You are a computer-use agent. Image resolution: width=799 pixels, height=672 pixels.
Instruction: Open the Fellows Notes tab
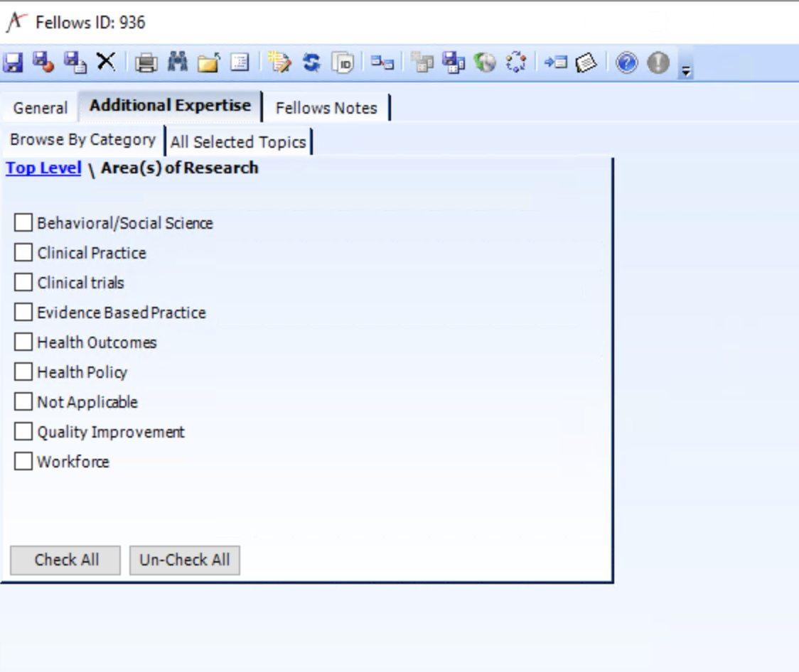(x=326, y=108)
